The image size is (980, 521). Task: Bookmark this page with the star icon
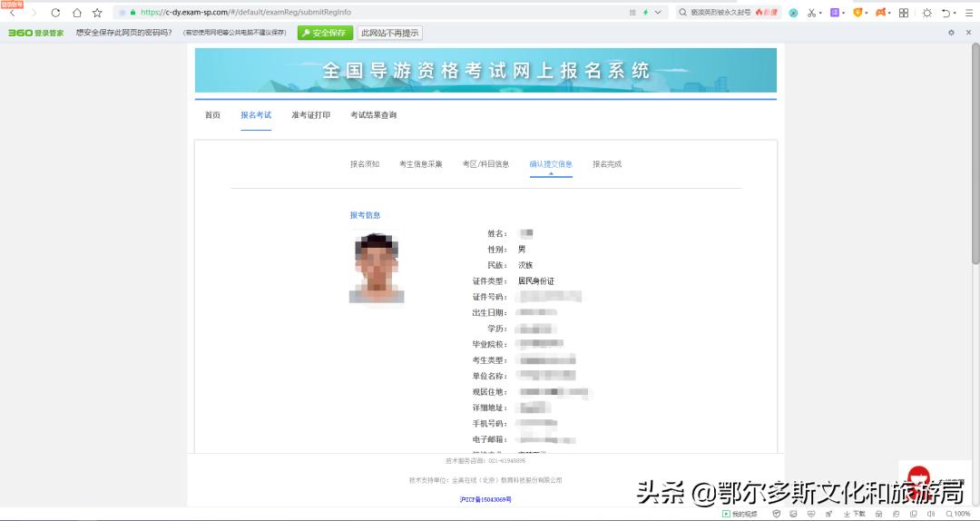point(97,13)
